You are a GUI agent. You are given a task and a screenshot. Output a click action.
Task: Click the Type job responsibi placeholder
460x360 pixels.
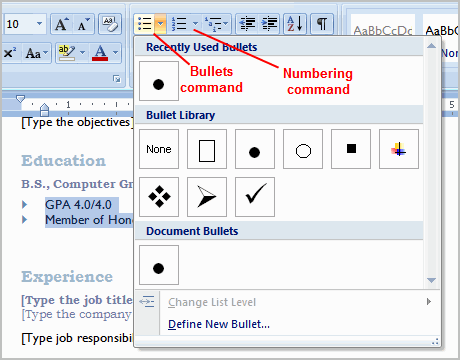point(77,338)
